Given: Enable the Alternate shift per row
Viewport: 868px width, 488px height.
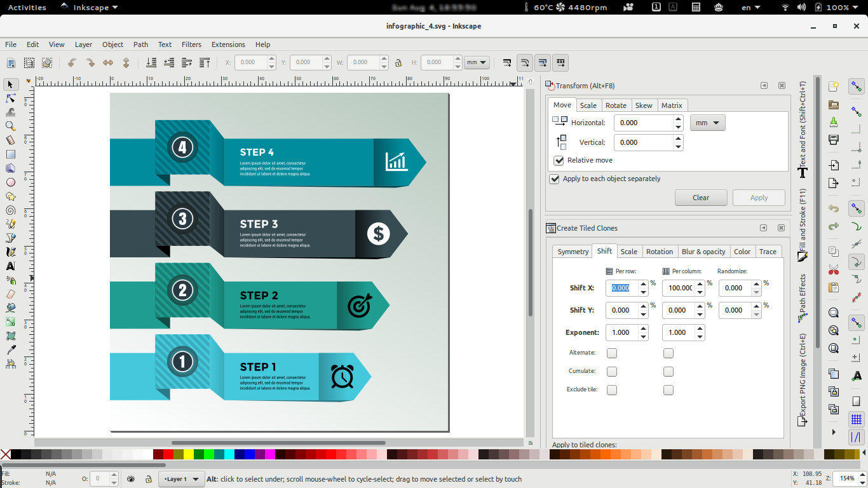Looking at the screenshot, I should click(611, 353).
